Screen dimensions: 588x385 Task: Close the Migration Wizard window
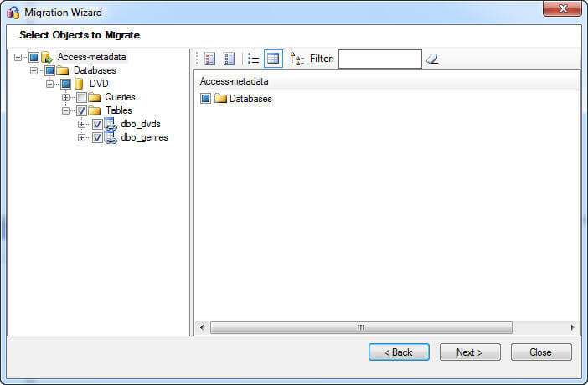pos(562,8)
